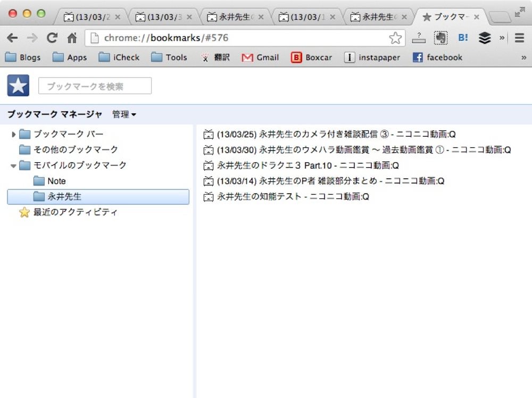Select the ブックマーク バー folder
The width and height of the screenshot is (532, 398).
[x=61, y=134]
